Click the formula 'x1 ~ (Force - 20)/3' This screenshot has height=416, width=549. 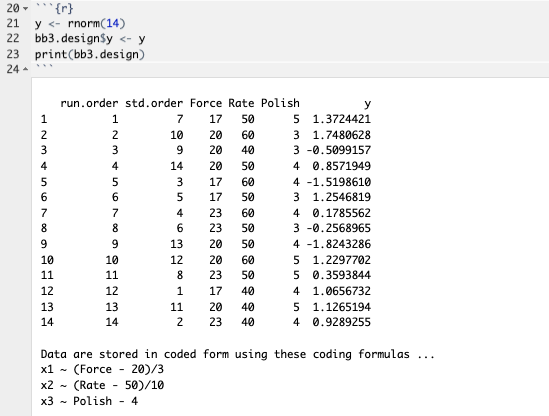coord(102,370)
